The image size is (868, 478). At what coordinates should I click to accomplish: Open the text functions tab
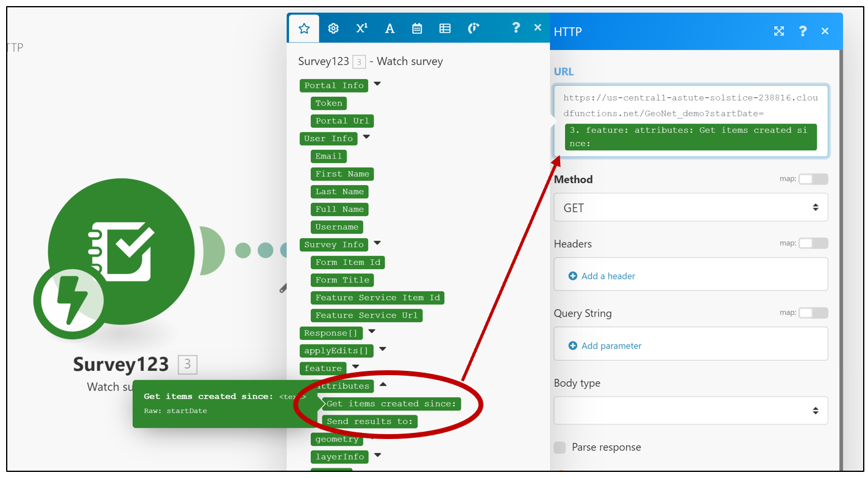pyautogui.click(x=390, y=28)
